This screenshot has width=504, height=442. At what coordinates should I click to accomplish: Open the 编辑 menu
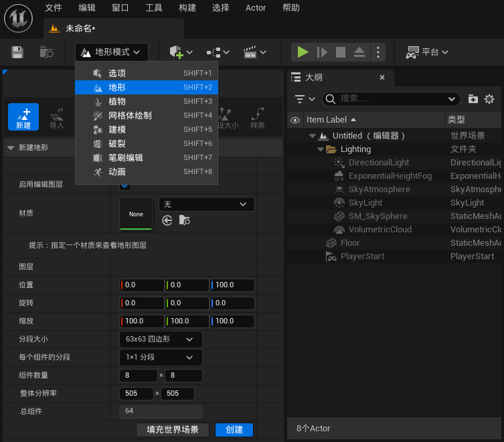[x=87, y=8]
